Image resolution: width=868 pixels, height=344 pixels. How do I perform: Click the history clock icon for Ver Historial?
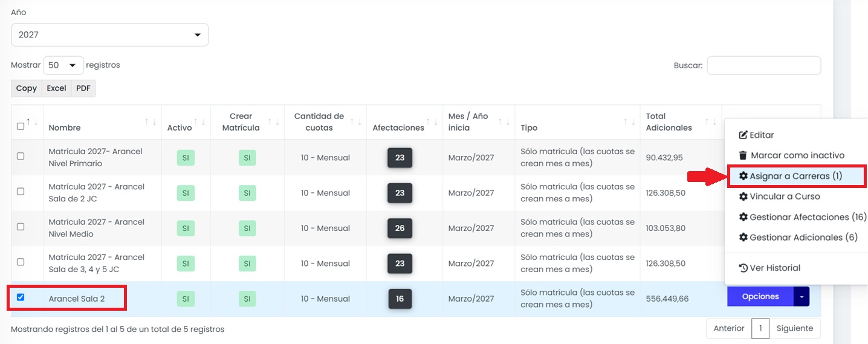[x=743, y=268]
